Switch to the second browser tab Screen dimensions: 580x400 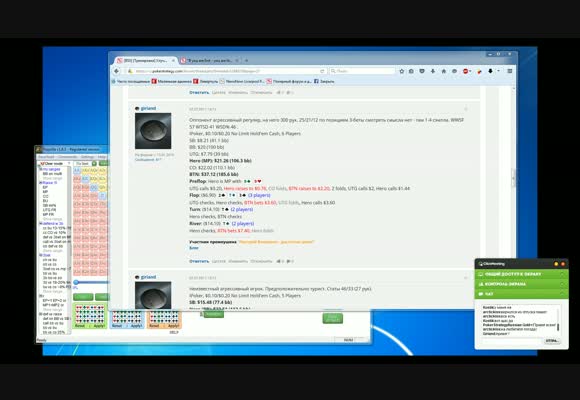pos(210,60)
